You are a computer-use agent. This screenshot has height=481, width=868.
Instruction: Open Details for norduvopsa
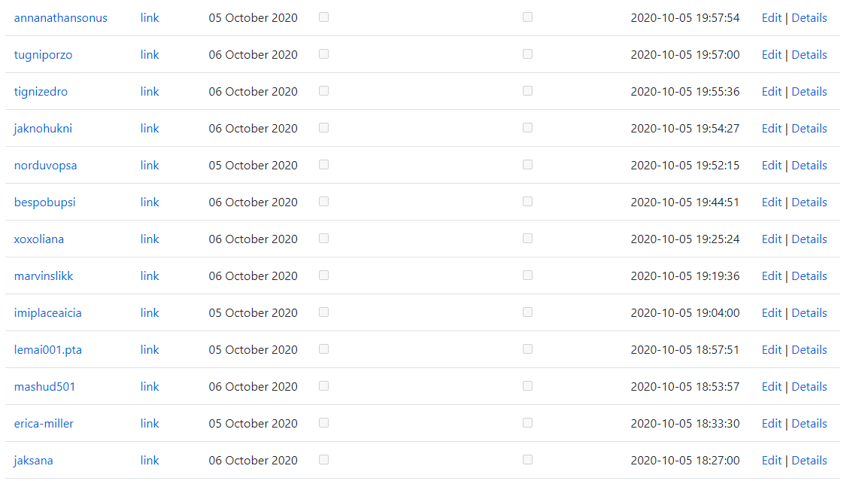[x=809, y=166]
